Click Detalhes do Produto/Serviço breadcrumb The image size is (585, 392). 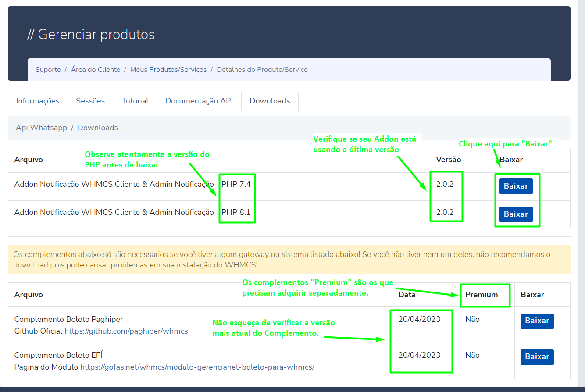coord(262,70)
